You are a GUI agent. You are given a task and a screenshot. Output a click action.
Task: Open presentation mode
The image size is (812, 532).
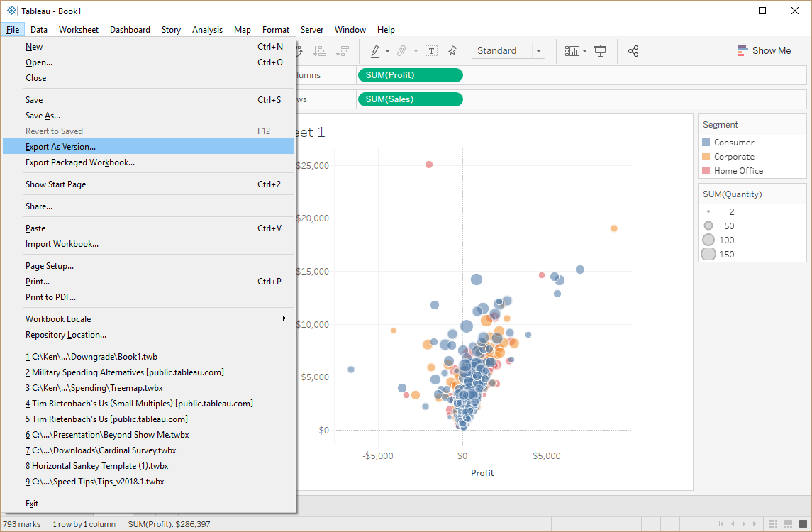coord(601,51)
